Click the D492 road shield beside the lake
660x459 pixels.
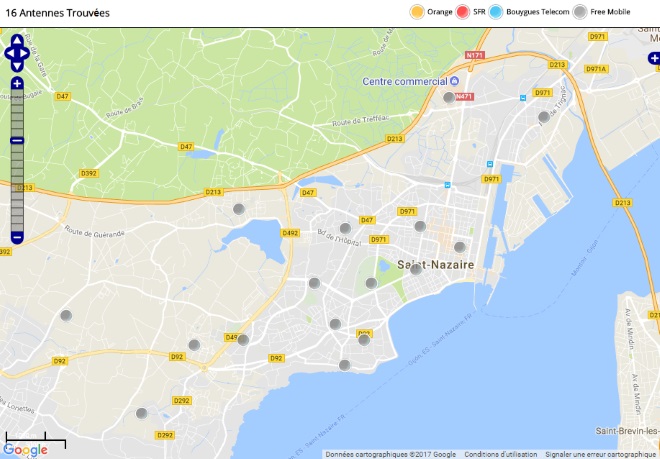coord(290,233)
